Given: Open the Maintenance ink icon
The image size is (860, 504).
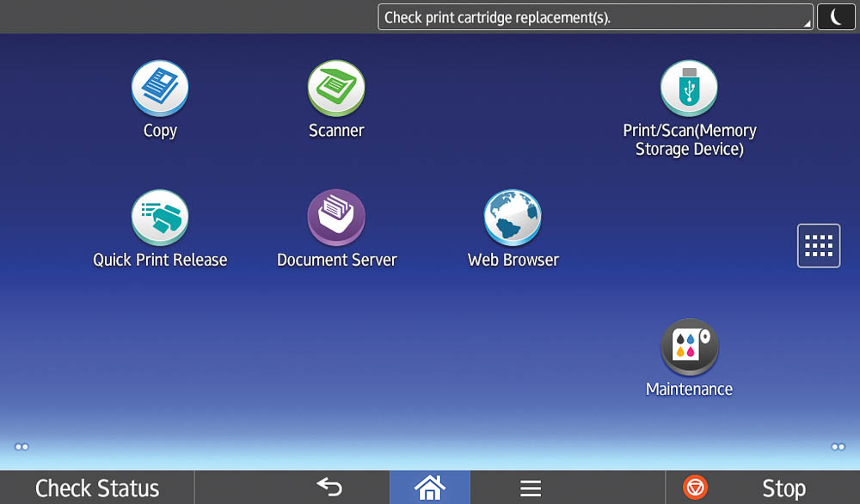Looking at the screenshot, I should pyautogui.click(x=690, y=347).
